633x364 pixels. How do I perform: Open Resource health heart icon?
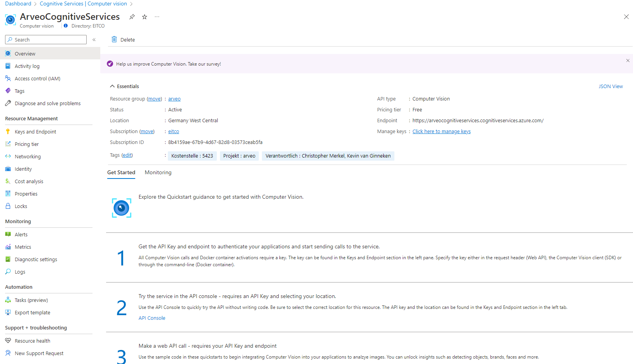point(8,341)
